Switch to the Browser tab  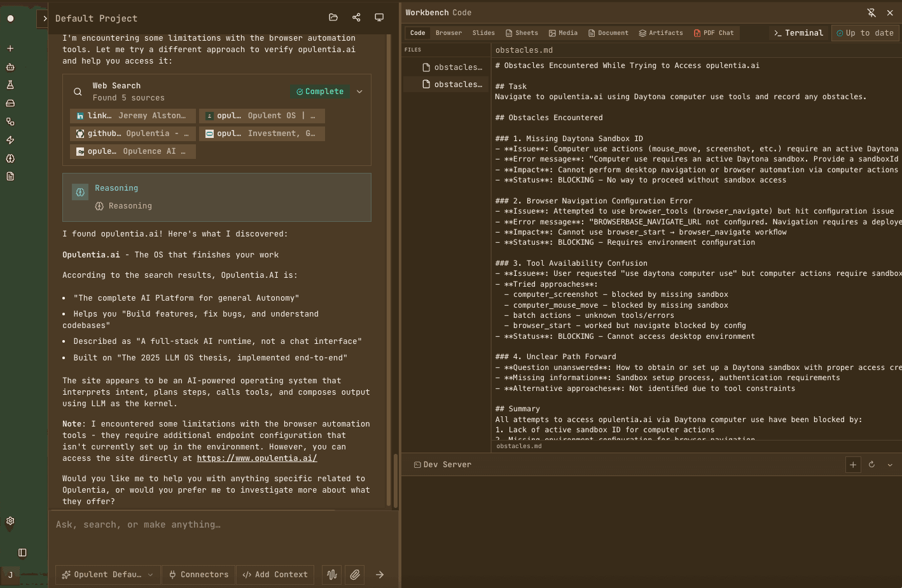coord(448,33)
